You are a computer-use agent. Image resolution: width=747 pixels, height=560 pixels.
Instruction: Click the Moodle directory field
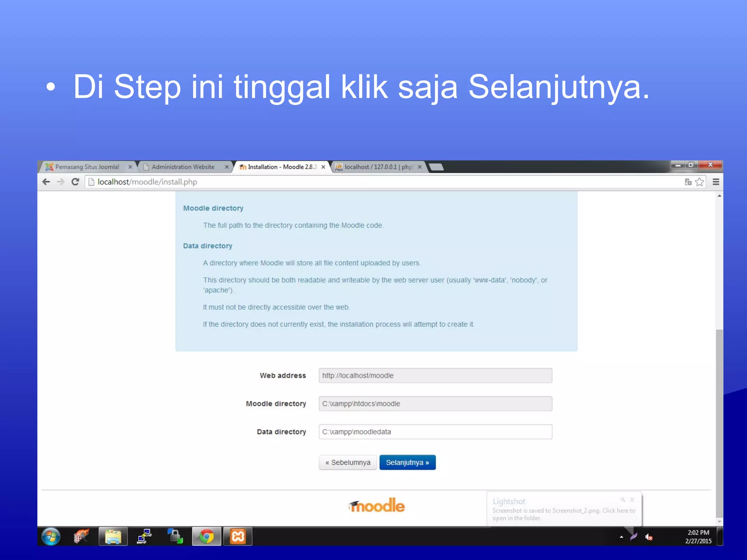point(435,404)
